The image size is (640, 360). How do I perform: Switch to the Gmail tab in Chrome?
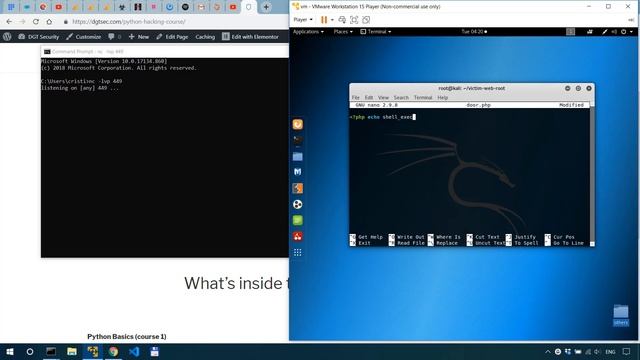point(201,7)
